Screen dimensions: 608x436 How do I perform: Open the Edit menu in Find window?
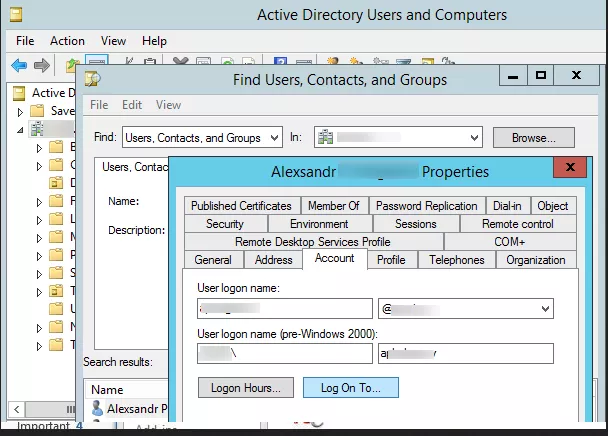point(132,105)
